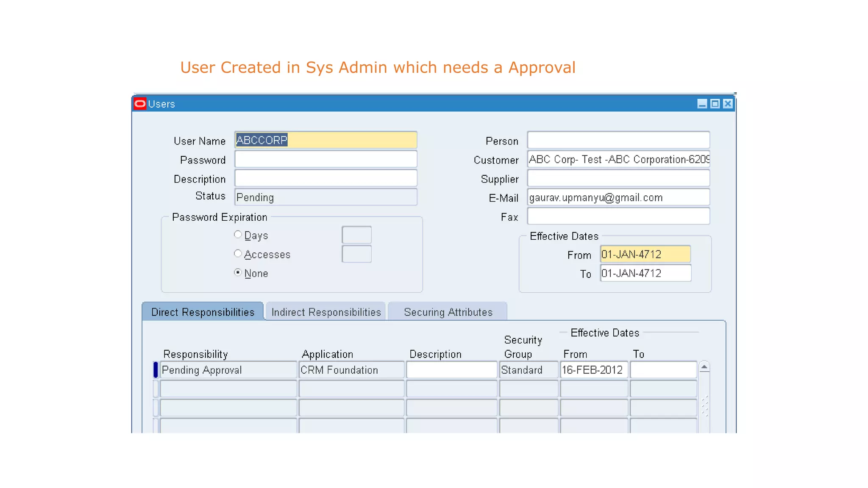
Task: Click the user Description input field
Action: pos(325,178)
